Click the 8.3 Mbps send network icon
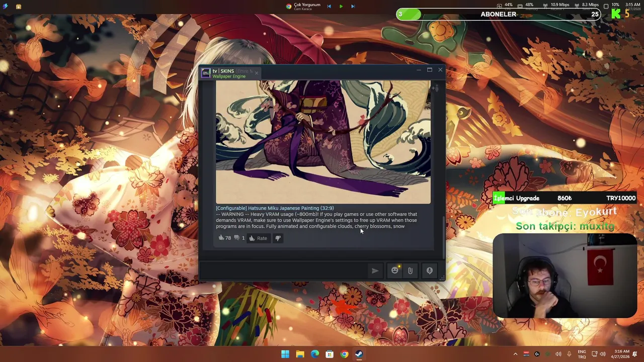 pos(577,6)
